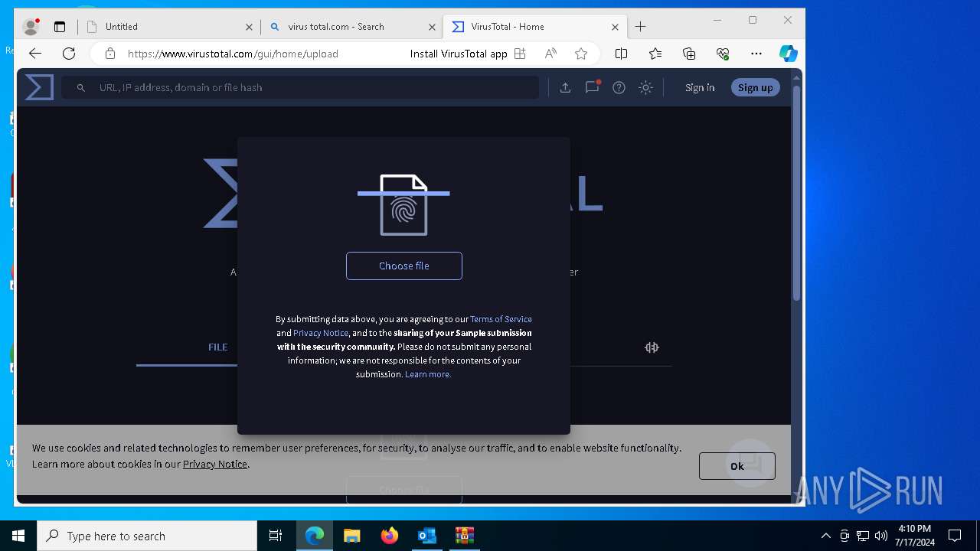Image resolution: width=980 pixels, height=551 pixels.
Task: Click the browser address bar URL
Action: click(x=233, y=54)
